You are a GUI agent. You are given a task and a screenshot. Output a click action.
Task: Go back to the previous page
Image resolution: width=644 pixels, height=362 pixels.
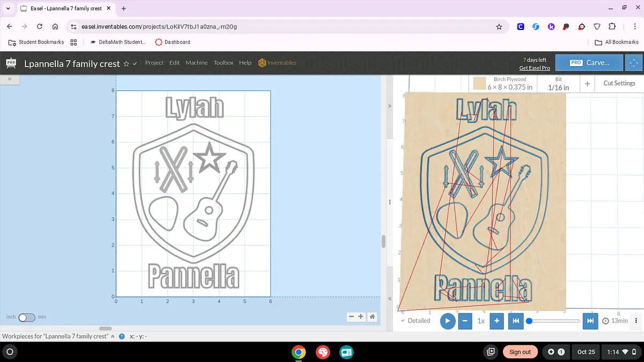pos(9,26)
